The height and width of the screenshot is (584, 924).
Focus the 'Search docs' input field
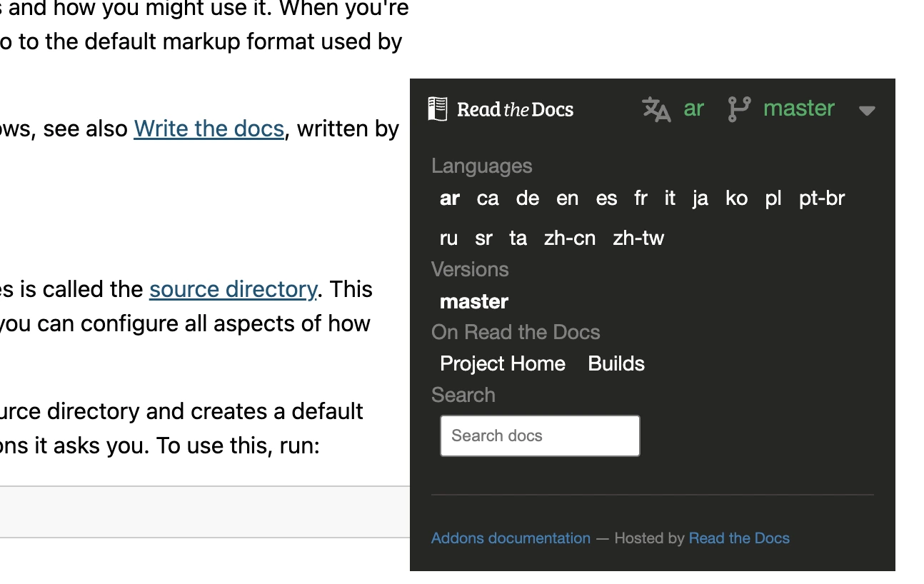click(x=540, y=436)
